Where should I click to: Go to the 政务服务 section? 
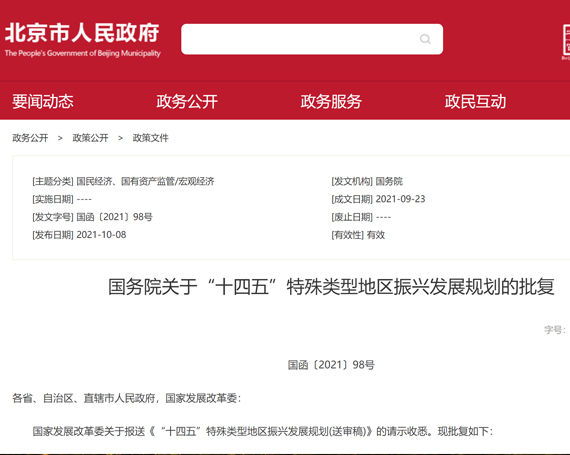pos(331,101)
